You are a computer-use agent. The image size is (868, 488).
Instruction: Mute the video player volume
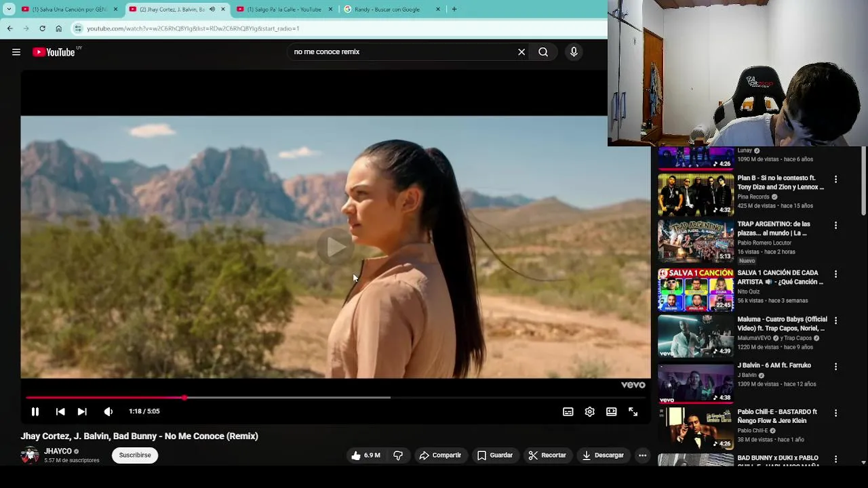(x=108, y=411)
